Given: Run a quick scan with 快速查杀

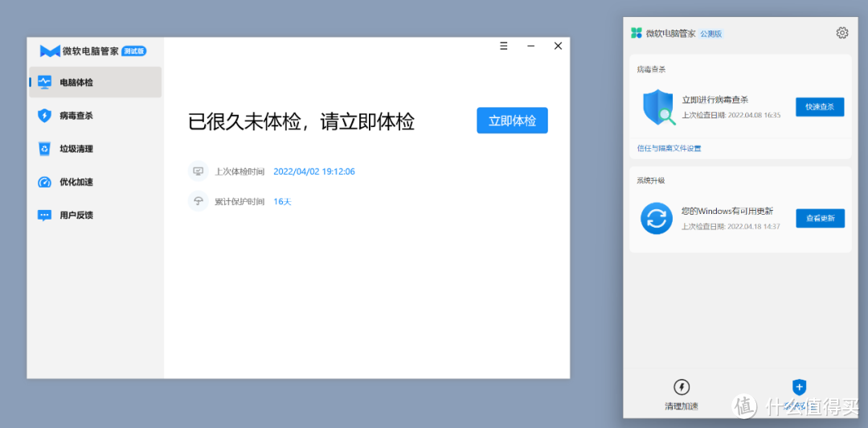Looking at the screenshot, I should point(820,107).
